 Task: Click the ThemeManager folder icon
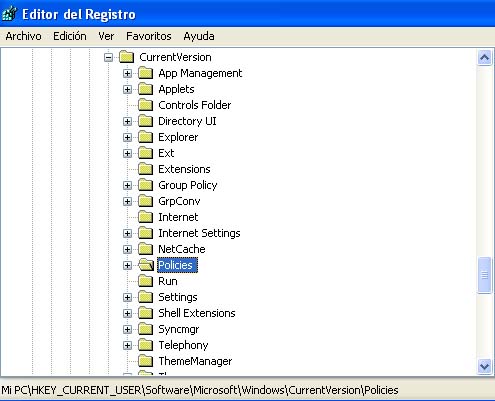[x=146, y=361]
